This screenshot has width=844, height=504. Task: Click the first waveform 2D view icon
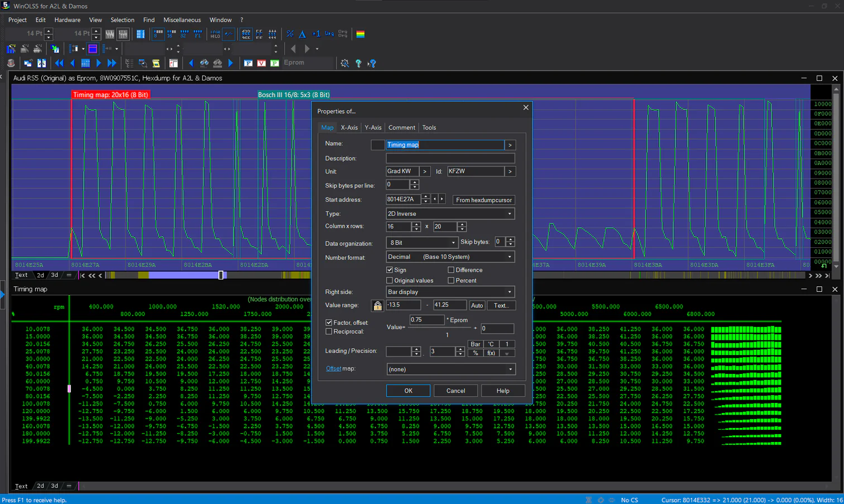click(110, 34)
